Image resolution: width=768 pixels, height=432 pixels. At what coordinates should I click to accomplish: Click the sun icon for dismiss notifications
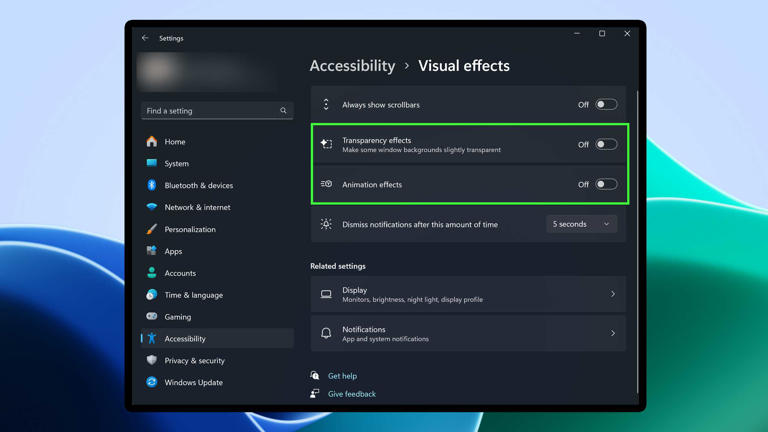click(326, 224)
